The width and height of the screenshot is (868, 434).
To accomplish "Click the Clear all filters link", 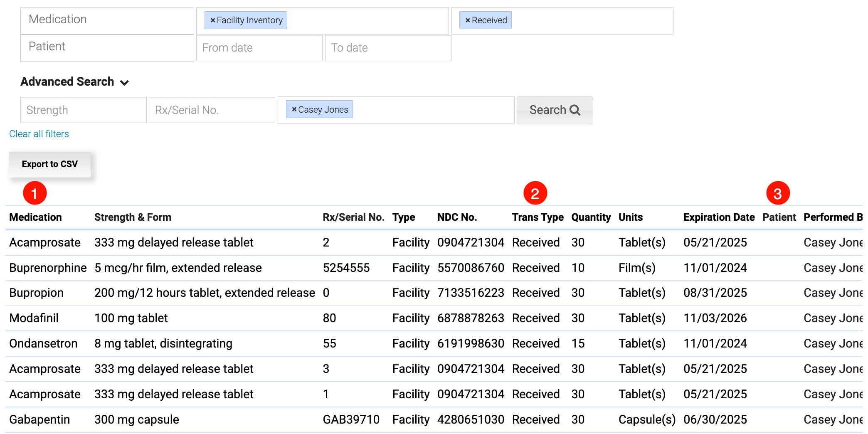I will [39, 133].
